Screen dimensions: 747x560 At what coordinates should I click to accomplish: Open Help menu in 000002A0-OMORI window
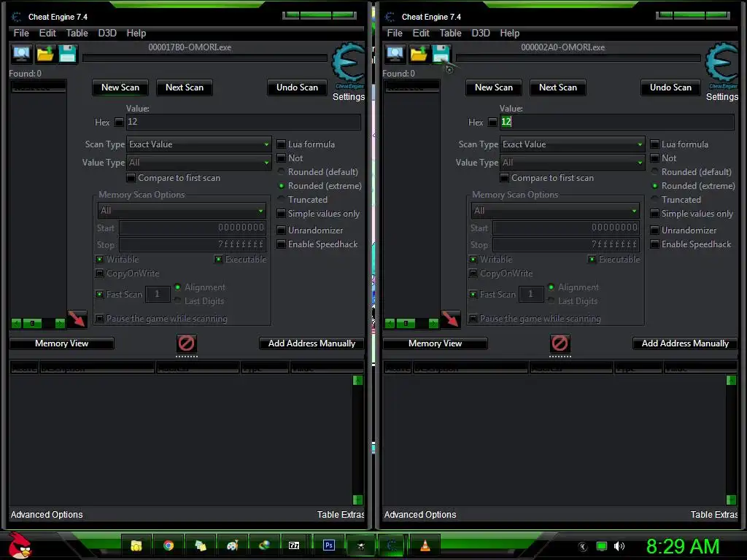pos(509,33)
